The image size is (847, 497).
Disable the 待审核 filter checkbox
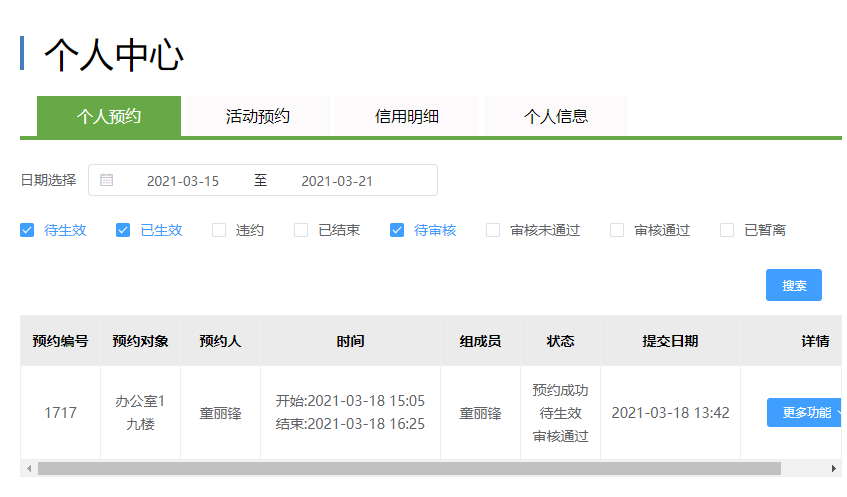click(396, 230)
